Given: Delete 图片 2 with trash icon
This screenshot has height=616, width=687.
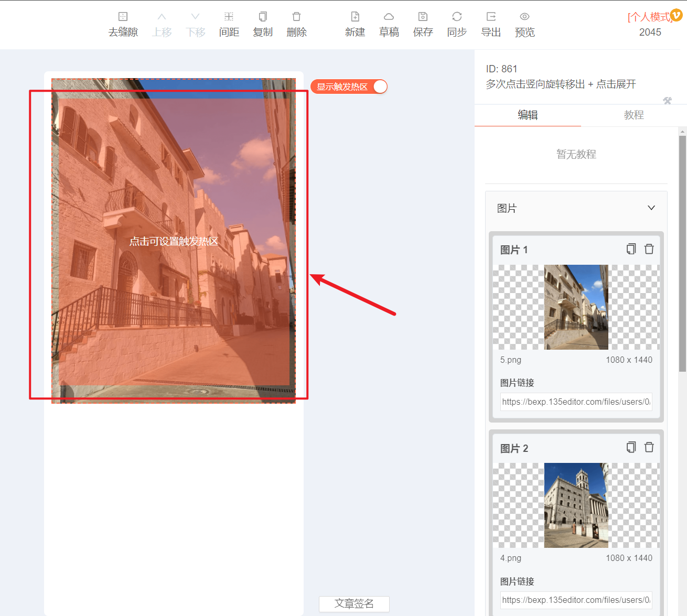Looking at the screenshot, I should point(649,447).
